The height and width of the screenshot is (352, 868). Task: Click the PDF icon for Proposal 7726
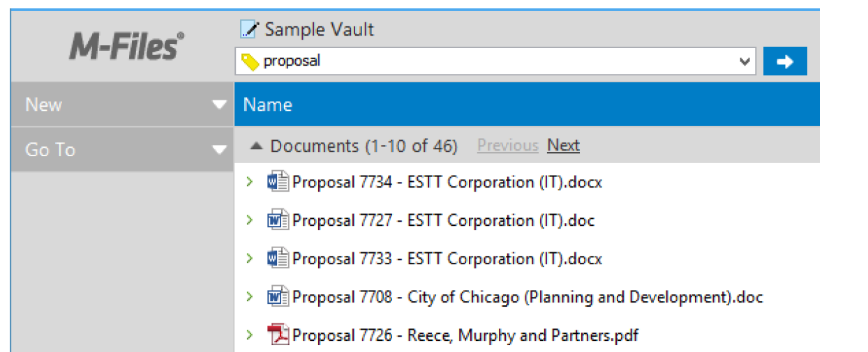[x=278, y=335]
